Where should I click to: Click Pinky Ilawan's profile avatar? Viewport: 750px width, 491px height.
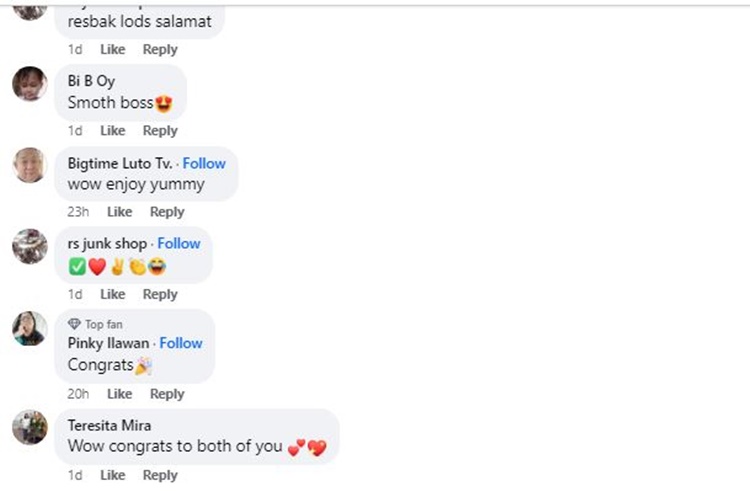[x=30, y=328]
